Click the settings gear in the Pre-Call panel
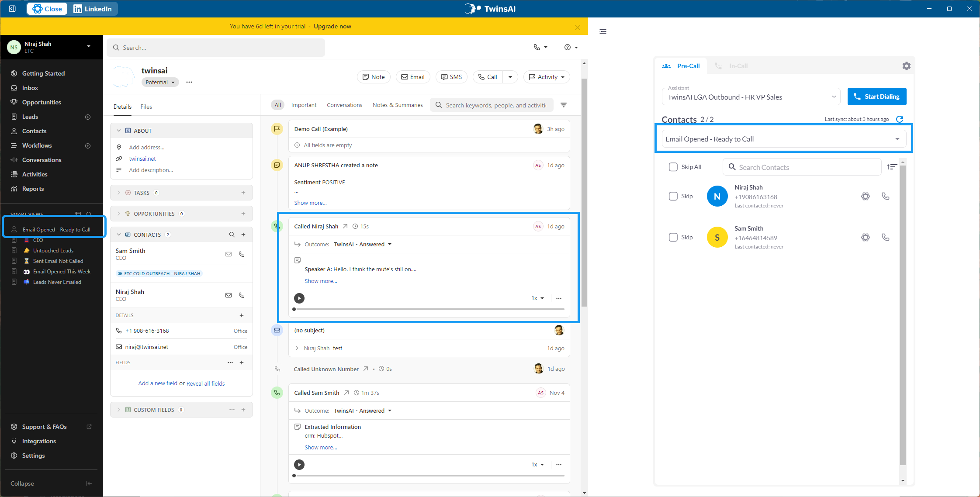 tap(906, 66)
